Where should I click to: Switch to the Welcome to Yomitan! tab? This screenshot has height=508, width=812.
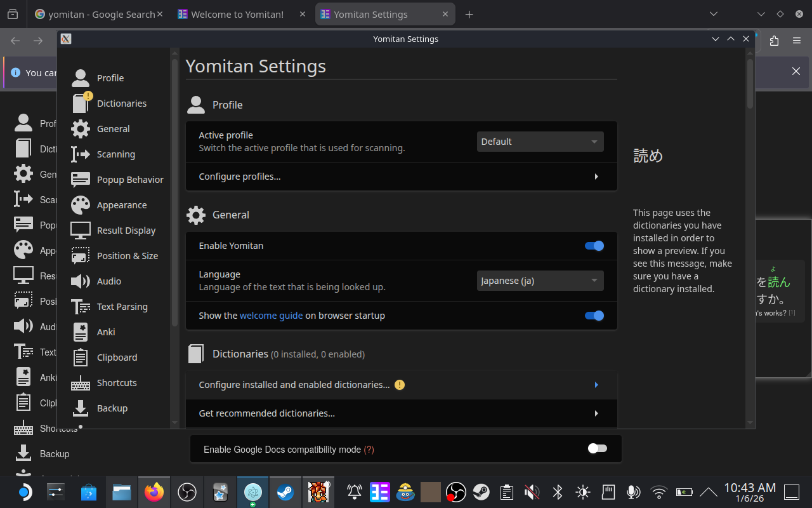(x=238, y=14)
